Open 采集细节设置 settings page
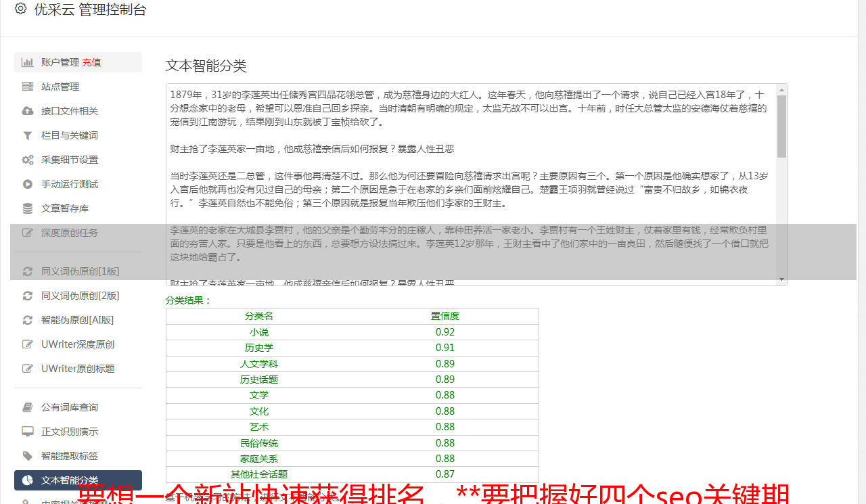This screenshot has height=504, width=866. pyautogui.click(x=78, y=160)
